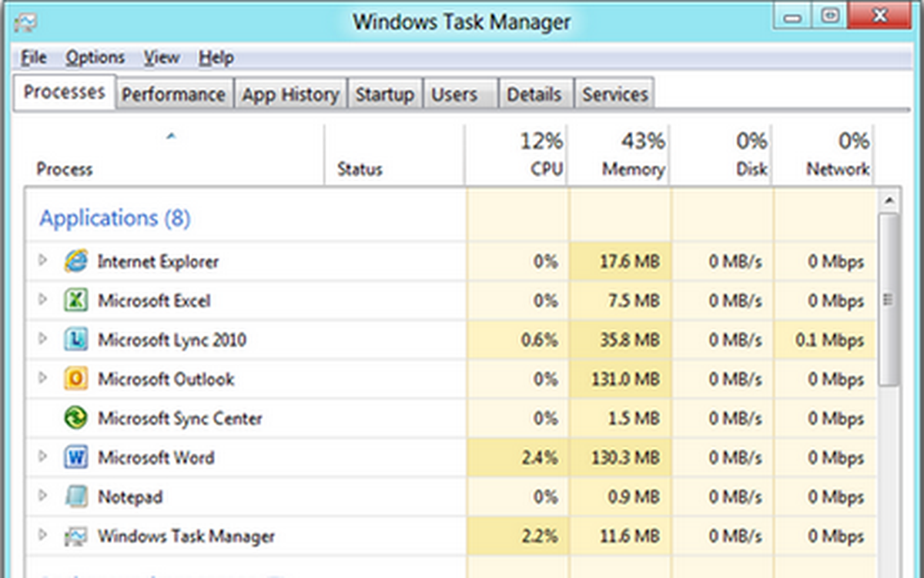
Task: Click the scrollbar up arrow
Action: [889, 200]
